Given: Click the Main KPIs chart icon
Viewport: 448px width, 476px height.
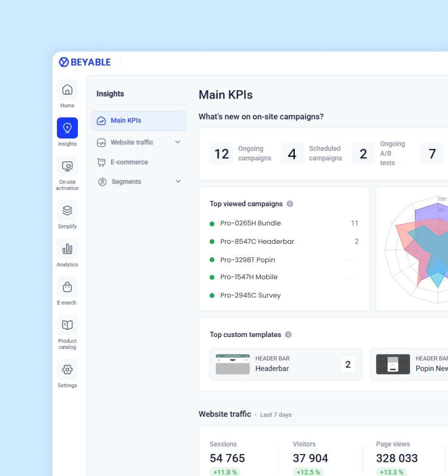Looking at the screenshot, I should [x=101, y=121].
